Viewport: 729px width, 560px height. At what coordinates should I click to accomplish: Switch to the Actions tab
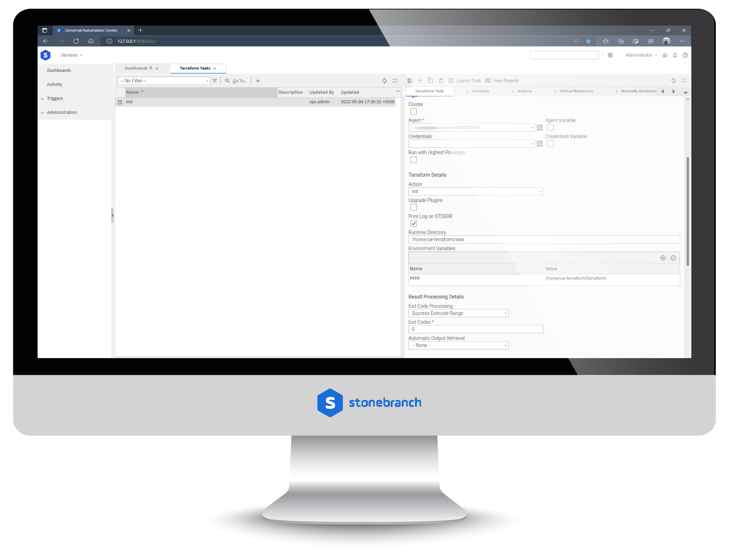point(524,91)
